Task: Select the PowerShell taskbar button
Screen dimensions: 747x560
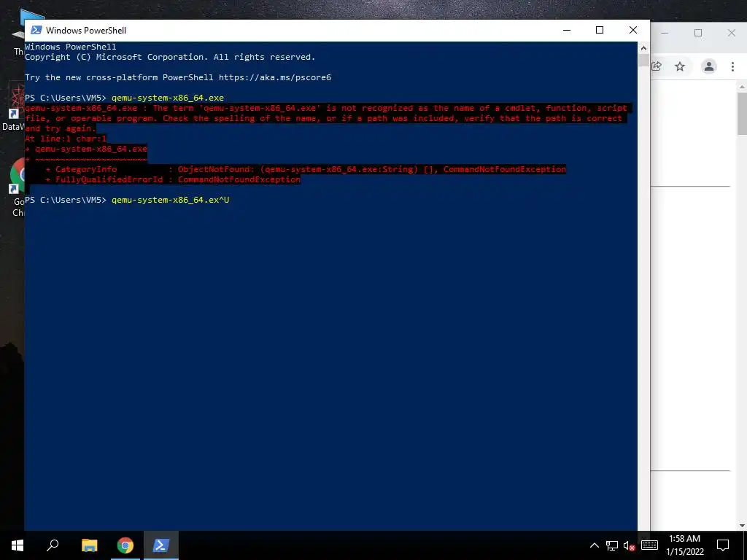Action: click(x=160, y=545)
